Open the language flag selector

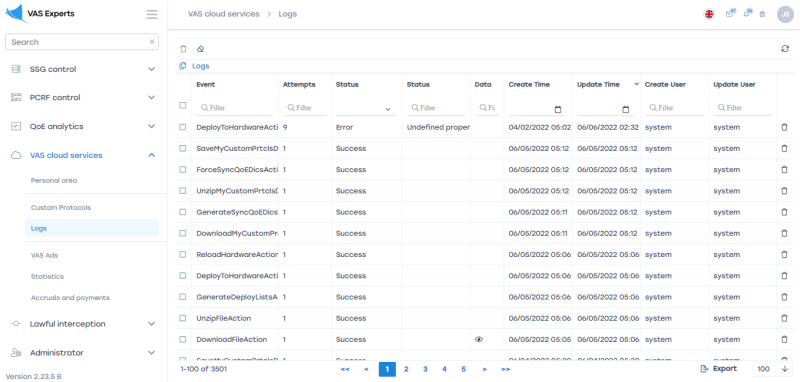(x=709, y=14)
